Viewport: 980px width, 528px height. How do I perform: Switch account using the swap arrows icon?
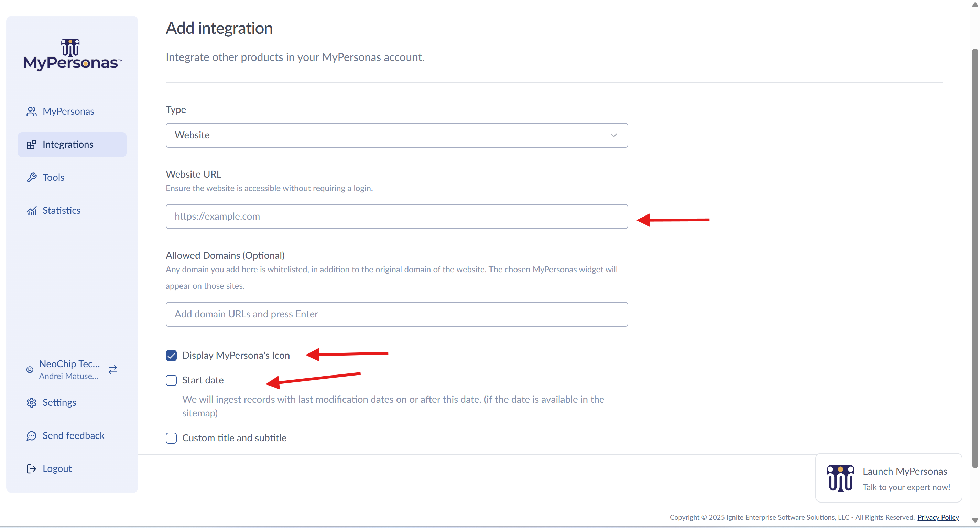coord(112,369)
